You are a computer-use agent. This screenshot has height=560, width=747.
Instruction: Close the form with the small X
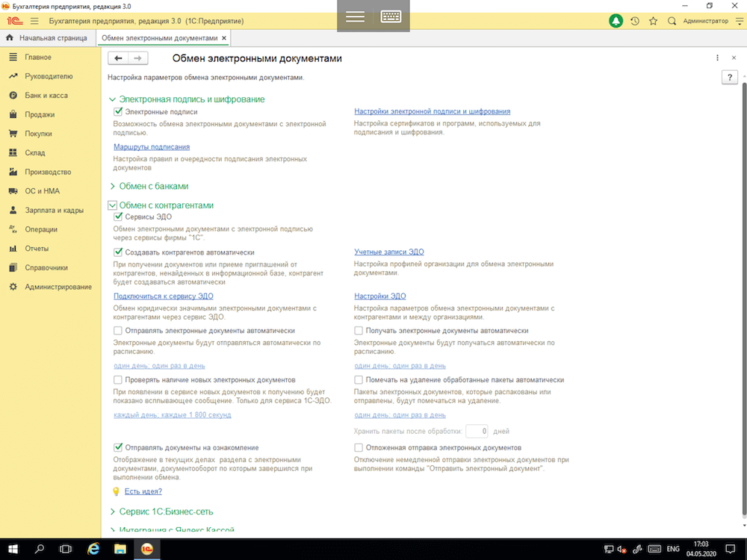(734, 57)
